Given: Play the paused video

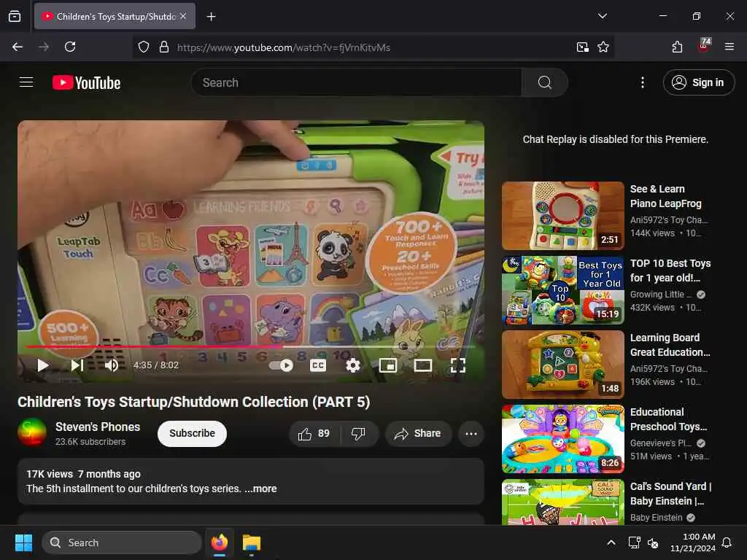Looking at the screenshot, I should [x=42, y=365].
